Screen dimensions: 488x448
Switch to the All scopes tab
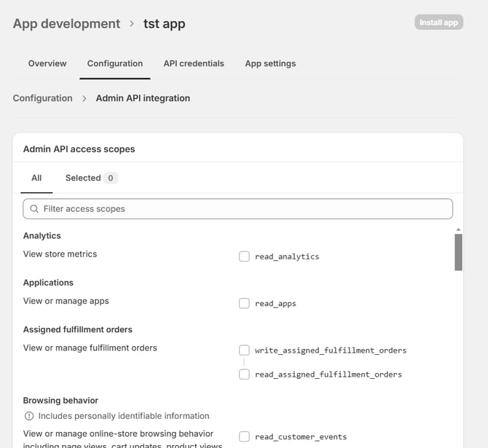[x=36, y=178]
